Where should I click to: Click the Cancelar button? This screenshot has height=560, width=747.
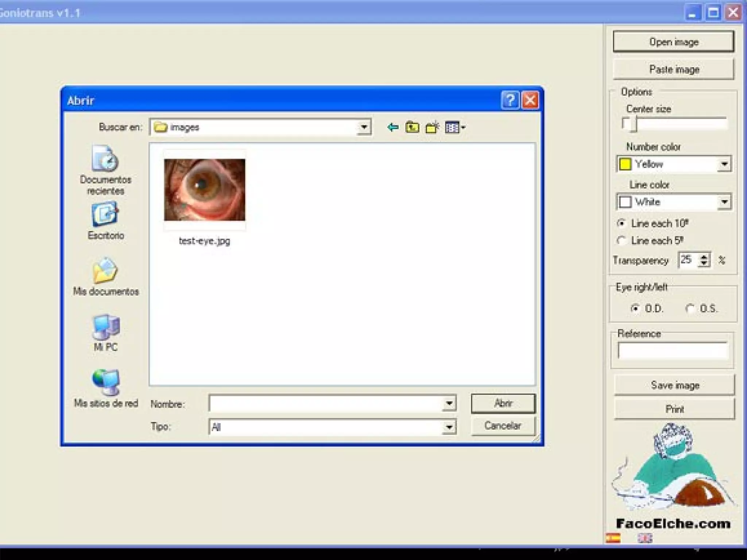(503, 425)
